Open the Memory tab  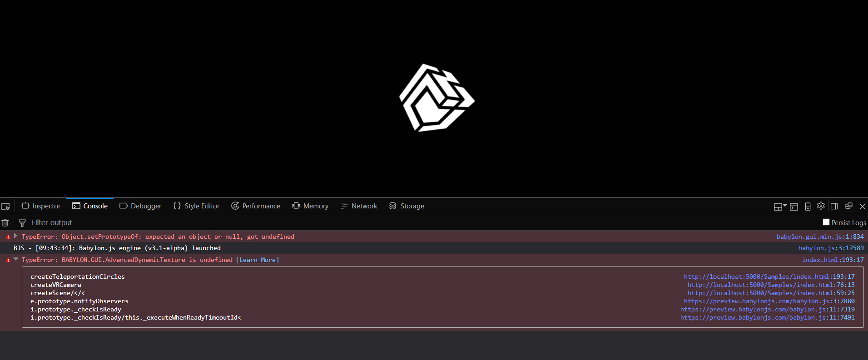(310, 206)
